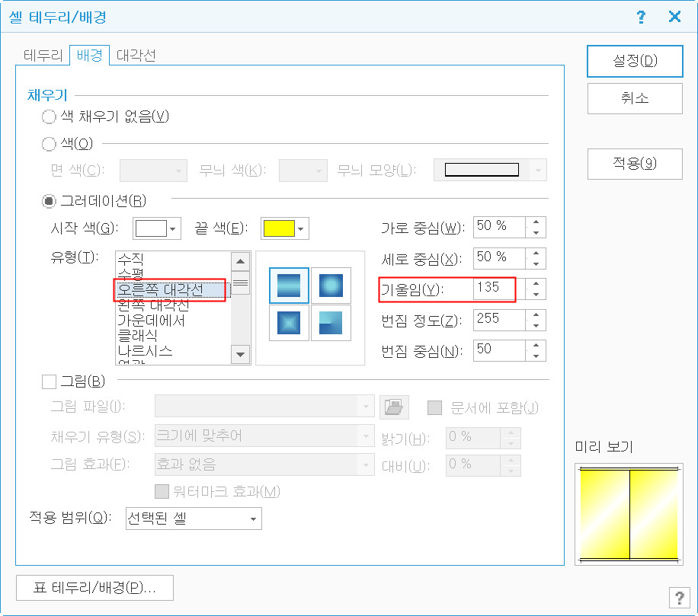This screenshot has width=698, height=616.
Task: Open the 대각선 tab
Action: pyautogui.click(x=136, y=56)
